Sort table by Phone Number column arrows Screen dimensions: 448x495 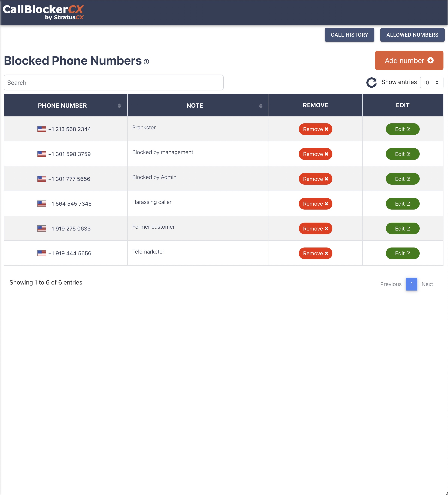pyautogui.click(x=119, y=106)
